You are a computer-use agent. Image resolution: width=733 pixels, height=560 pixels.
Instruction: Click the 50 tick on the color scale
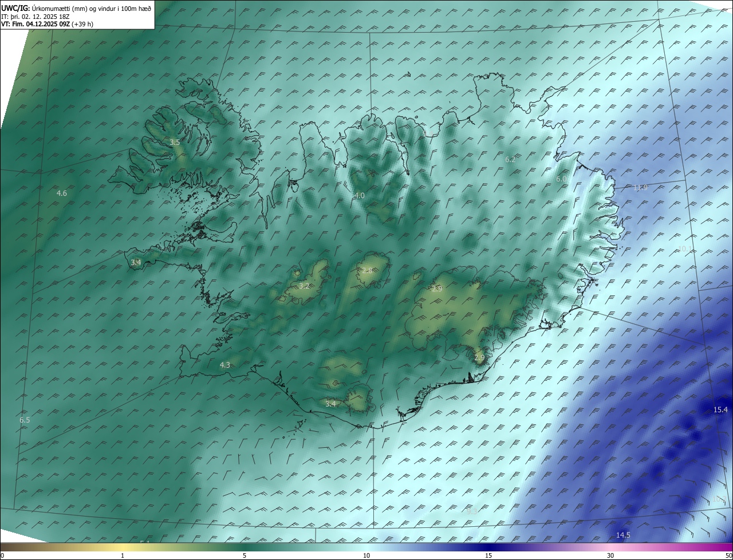pos(729,555)
